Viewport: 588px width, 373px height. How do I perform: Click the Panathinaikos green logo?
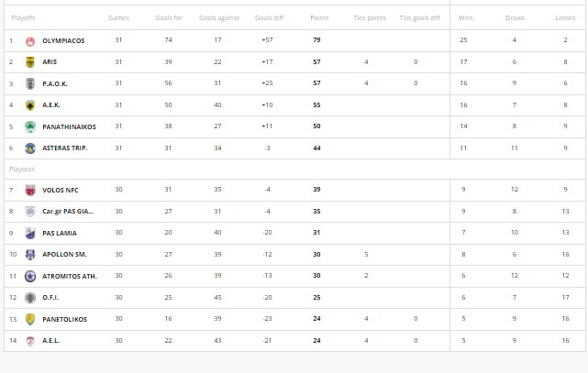(x=29, y=126)
